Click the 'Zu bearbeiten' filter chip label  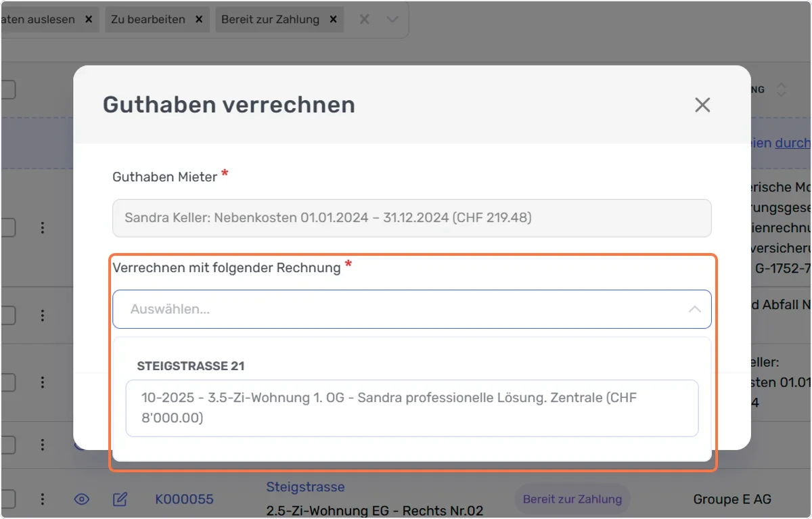148,20
